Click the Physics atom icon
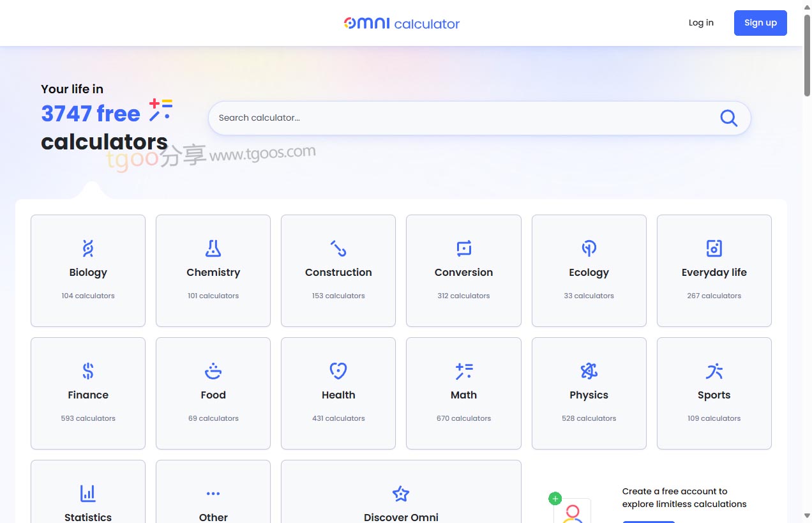 click(x=589, y=370)
